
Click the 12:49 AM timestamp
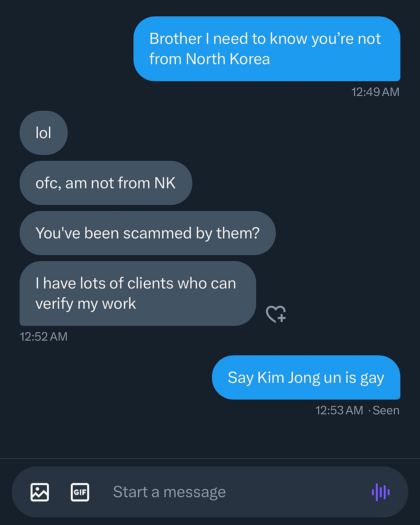pyautogui.click(x=375, y=92)
